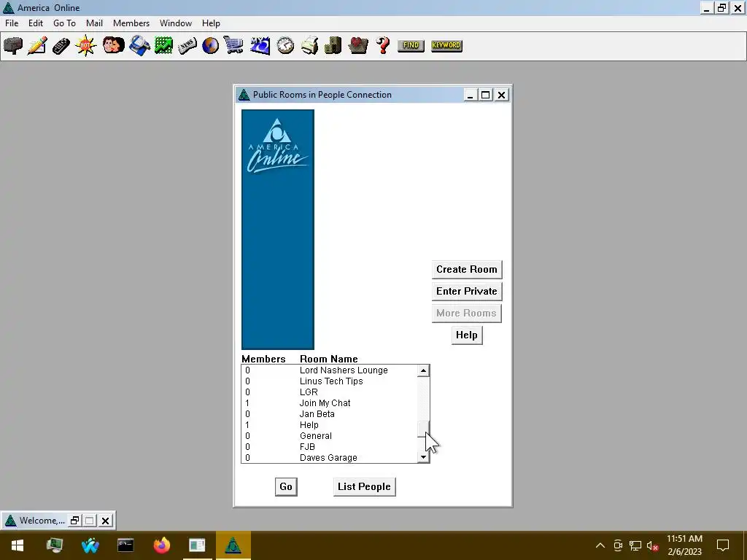Viewport: 747px width, 560px height.
Task: Click the Enter Private button
Action: [467, 292]
